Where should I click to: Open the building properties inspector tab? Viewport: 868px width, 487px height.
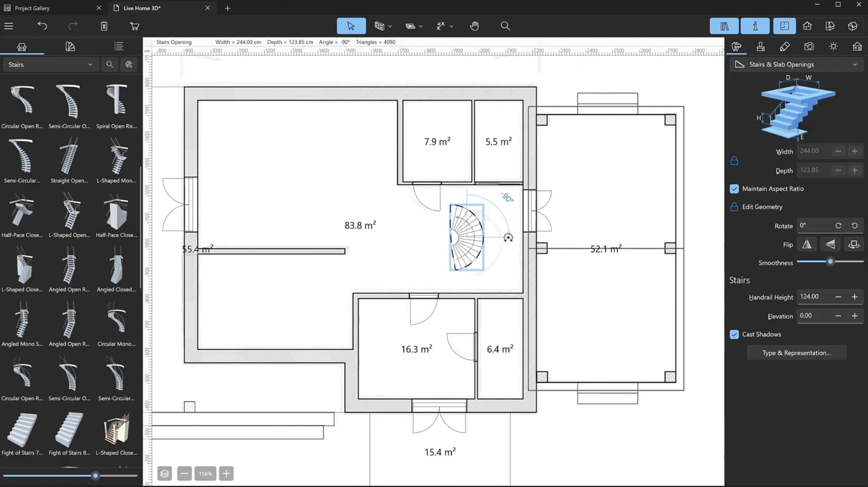click(761, 46)
